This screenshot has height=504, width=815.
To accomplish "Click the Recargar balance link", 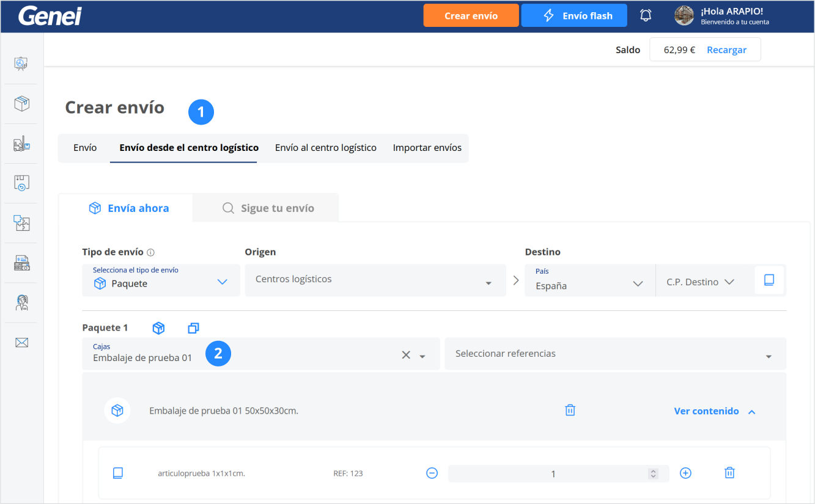I will [726, 50].
